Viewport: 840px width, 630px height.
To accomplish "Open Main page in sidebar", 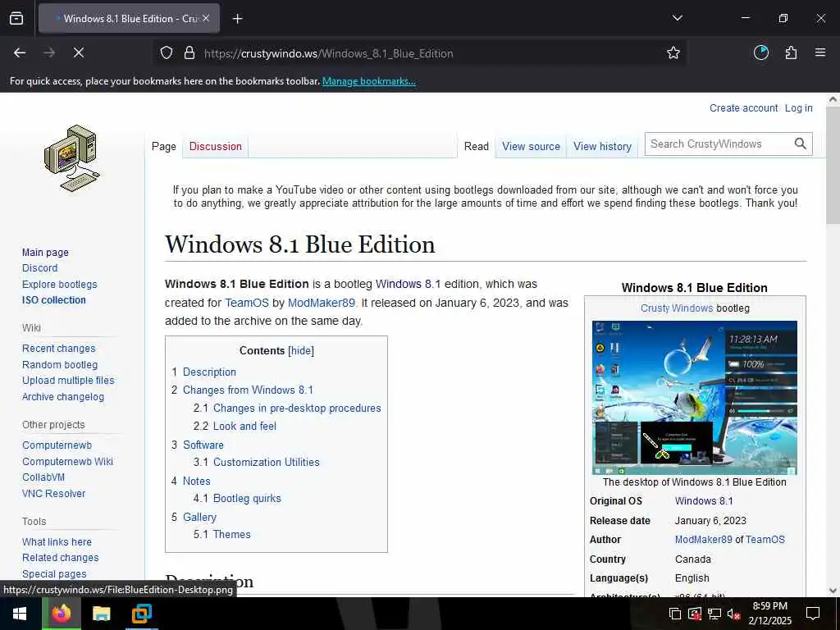I will (46, 253).
